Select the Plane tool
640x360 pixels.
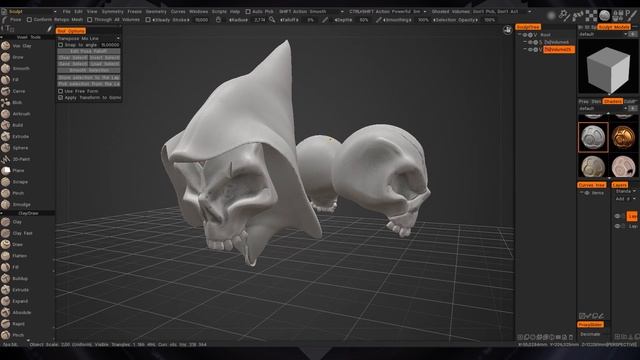click(13, 170)
